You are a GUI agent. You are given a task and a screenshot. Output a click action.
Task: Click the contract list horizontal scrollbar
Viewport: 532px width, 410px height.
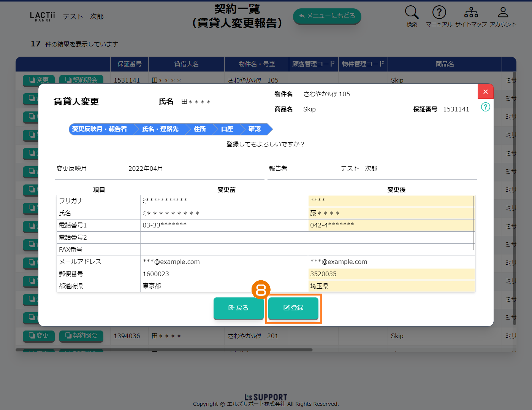164,350
